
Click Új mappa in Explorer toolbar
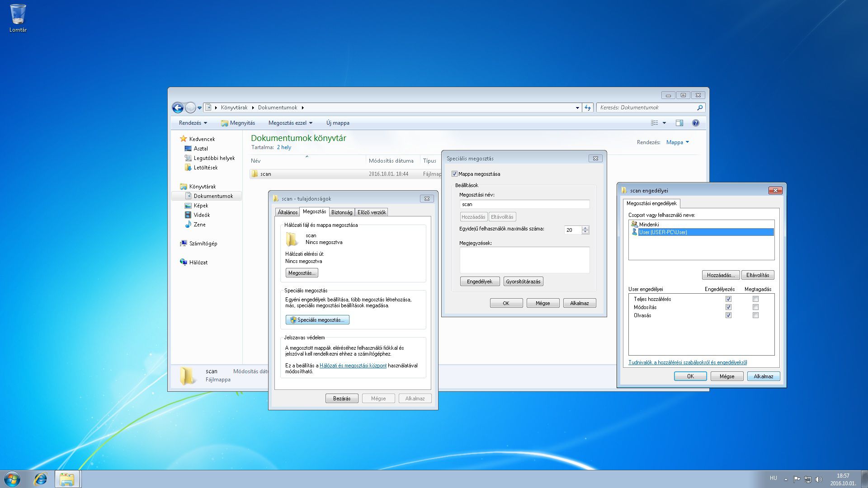click(x=338, y=123)
